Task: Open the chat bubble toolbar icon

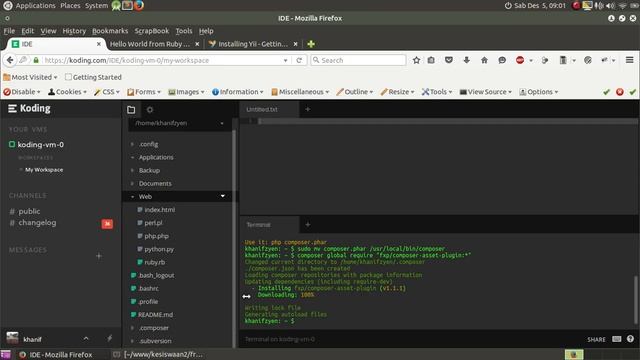Action: tap(502, 60)
